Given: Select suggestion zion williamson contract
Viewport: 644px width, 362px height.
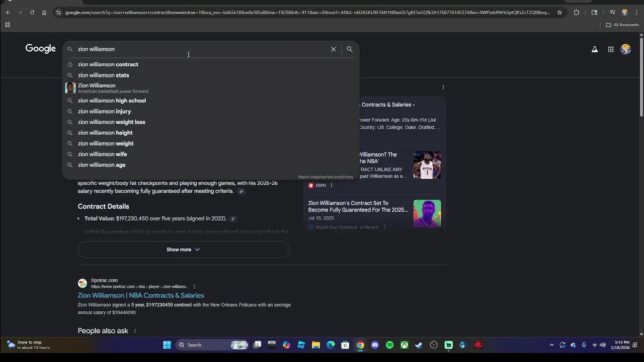Looking at the screenshot, I should (210, 64).
